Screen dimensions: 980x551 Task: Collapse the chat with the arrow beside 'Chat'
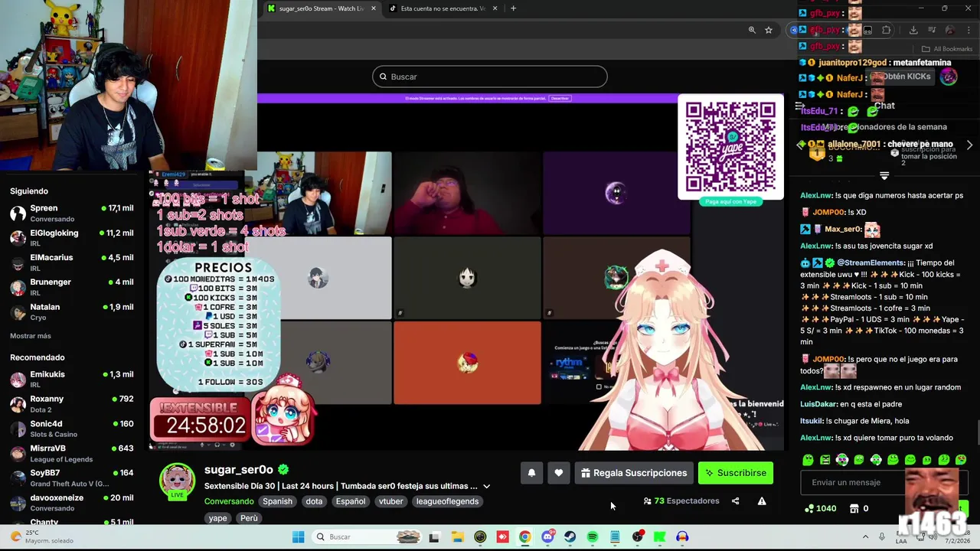point(799,106)
